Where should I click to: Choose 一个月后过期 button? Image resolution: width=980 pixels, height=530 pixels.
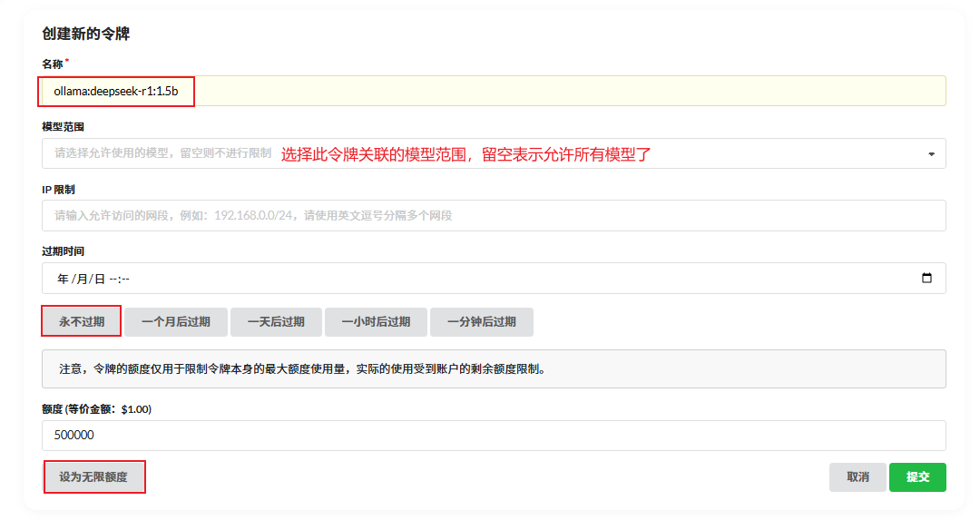click(176, 322)
